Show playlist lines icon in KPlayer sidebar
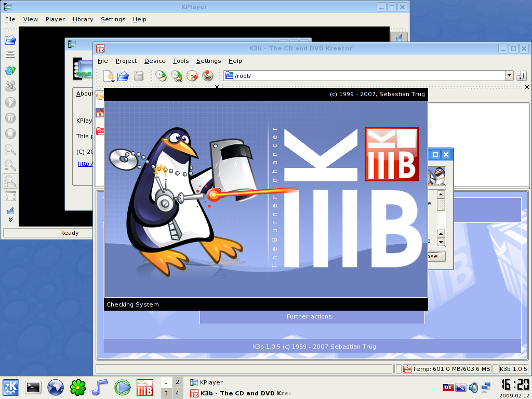 (x=10, y=55)
